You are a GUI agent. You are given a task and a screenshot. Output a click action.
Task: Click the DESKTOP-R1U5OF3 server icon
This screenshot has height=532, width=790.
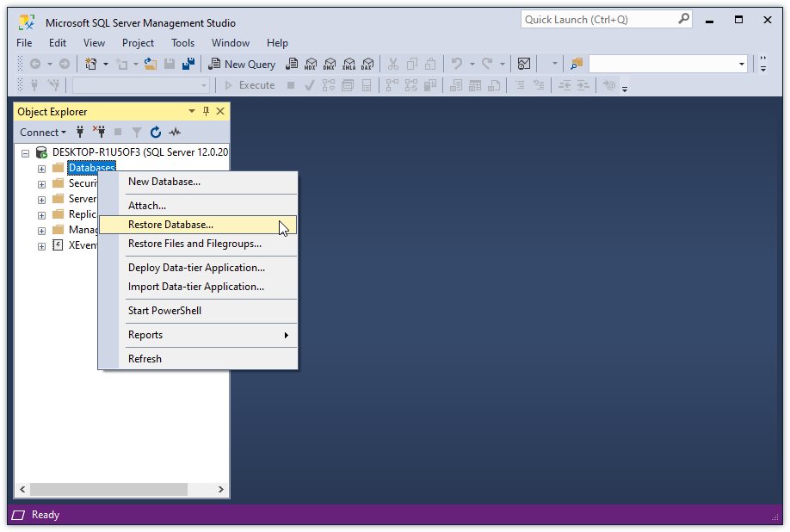pos(41,152)
